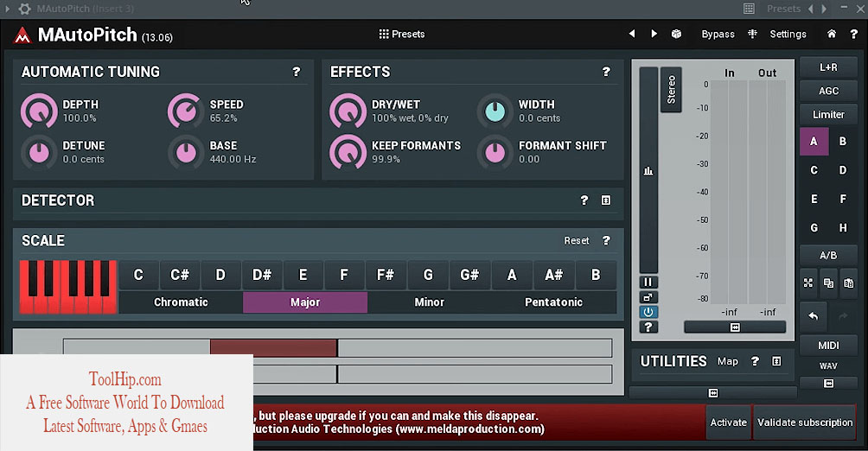
Task: Redo the last undone change
Action: [x=843, y=316]
